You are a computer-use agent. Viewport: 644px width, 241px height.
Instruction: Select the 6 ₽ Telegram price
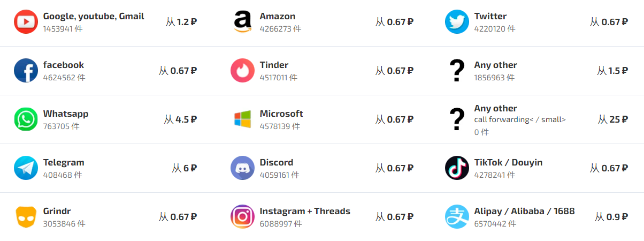(x=185, y=168)
